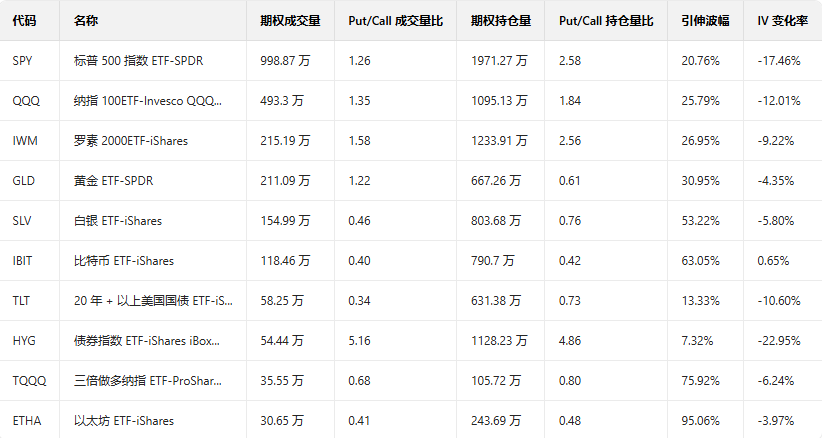The image size is (822, 438).
Task: Click the 期权持仓量 column header
Action: (x=494, y=20)
